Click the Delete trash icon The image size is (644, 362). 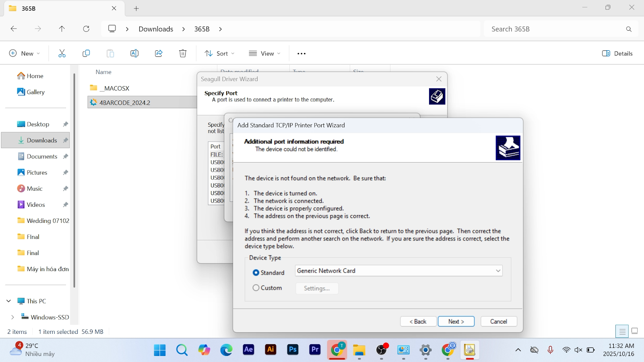click(183, 53)
